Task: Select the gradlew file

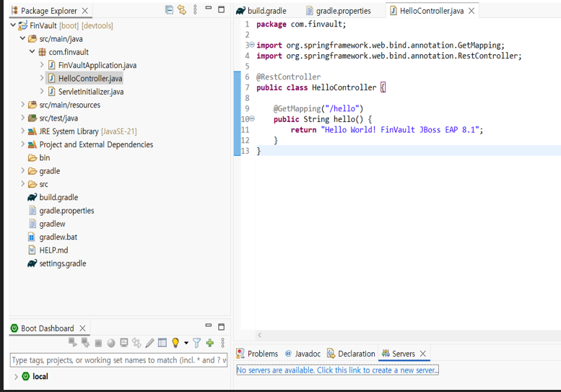Action: click(47, 224)
